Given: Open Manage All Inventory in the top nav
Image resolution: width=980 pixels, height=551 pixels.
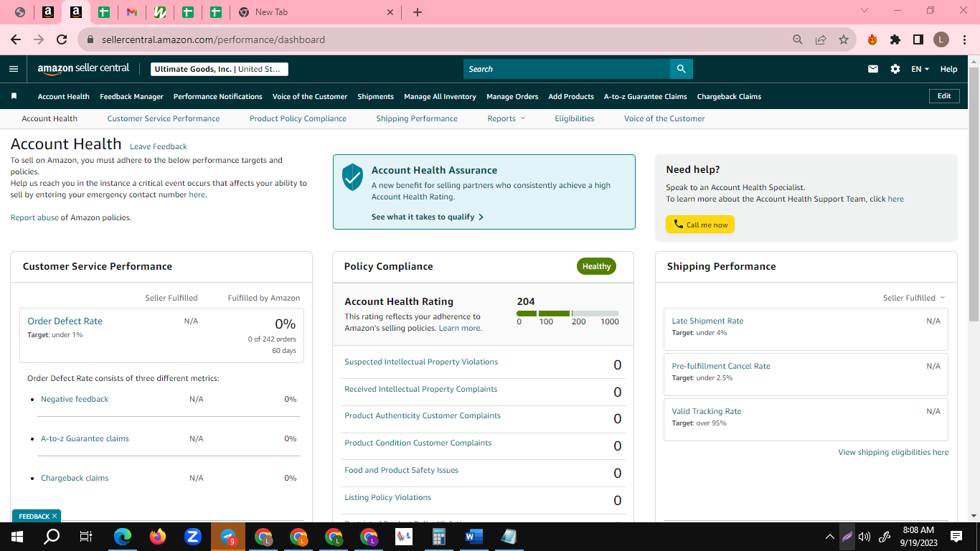Looking at the screenshot, I should pos(440,96).
